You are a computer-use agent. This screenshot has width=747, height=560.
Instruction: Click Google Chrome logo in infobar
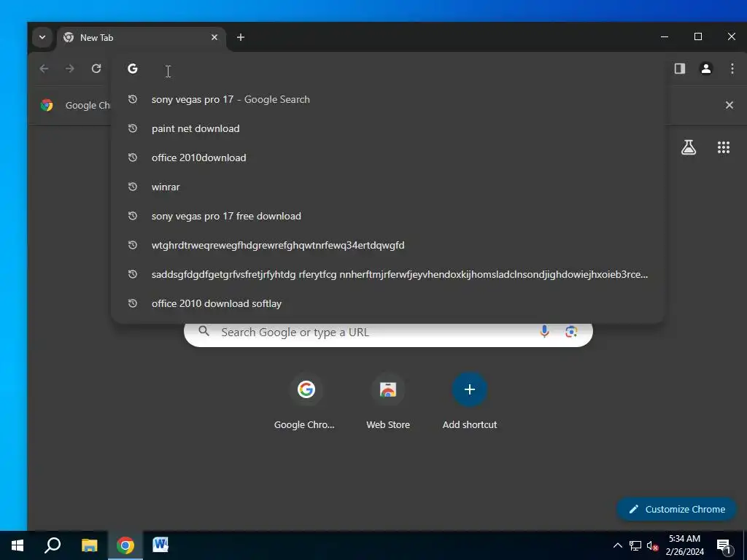pyautogui.click(x=47, y=105)
